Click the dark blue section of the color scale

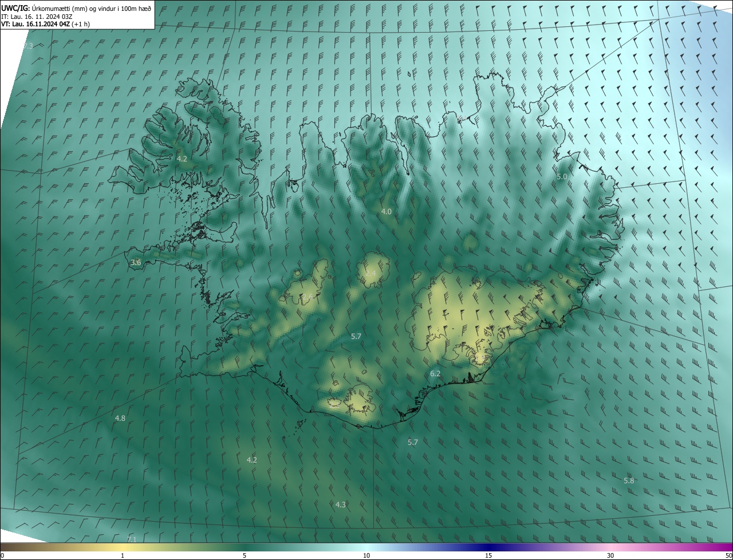tap(488, 547)
